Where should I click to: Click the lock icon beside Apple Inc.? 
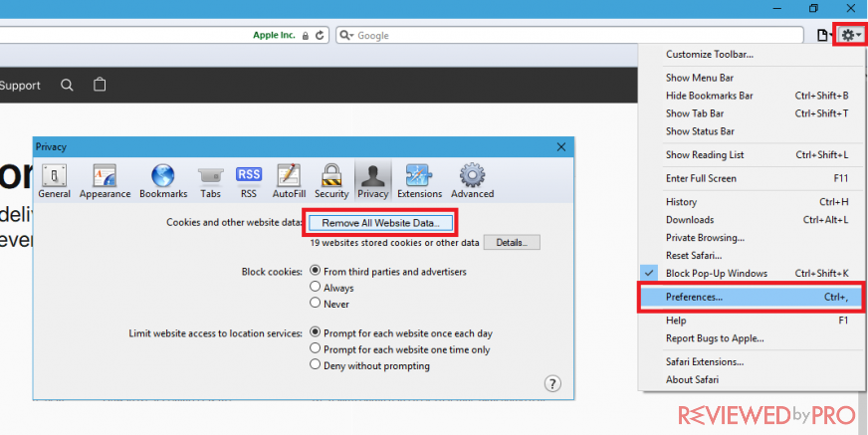pyautogui.click(x=305, y=36)
